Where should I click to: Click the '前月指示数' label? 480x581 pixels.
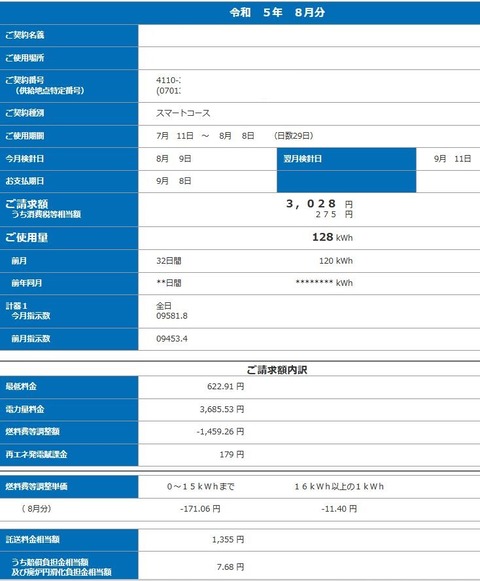tap(31, 339)
